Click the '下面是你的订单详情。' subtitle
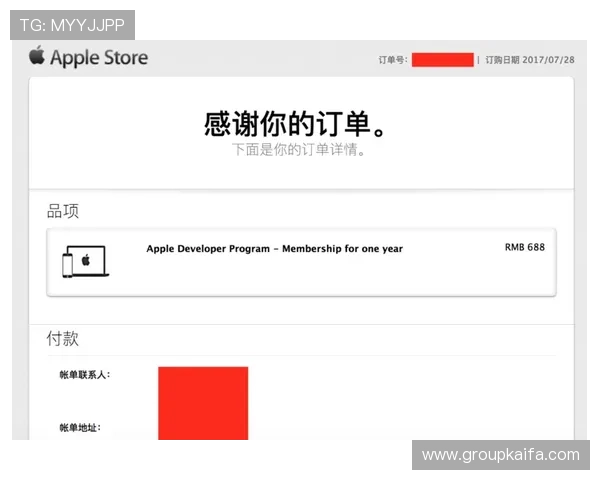The image size is (600, 480). [299, 149]
